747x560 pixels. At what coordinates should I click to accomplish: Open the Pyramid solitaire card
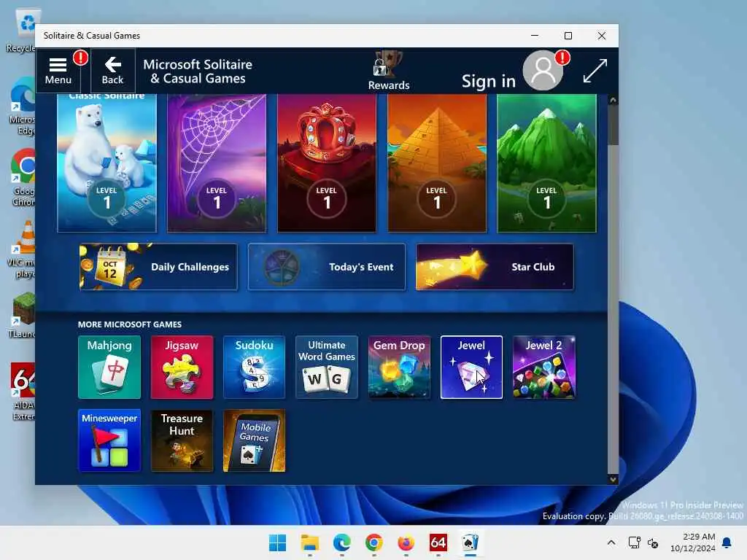437,163
